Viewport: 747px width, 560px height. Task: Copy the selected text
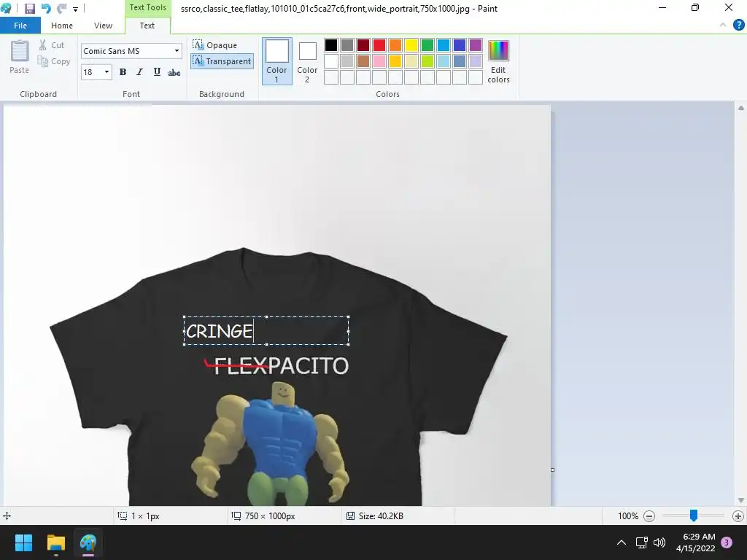coord(54,61)
